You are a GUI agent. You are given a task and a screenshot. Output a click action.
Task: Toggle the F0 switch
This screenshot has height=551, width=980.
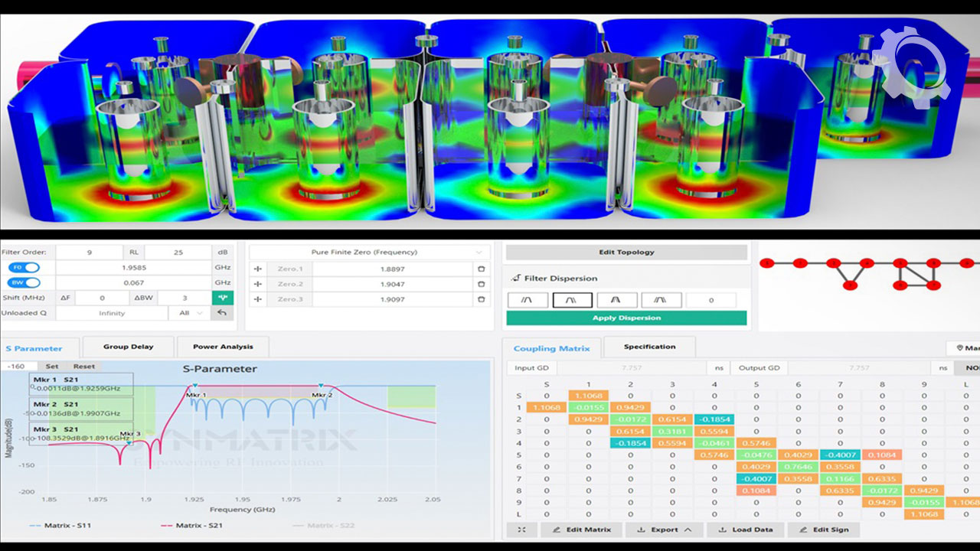(24, 268)
